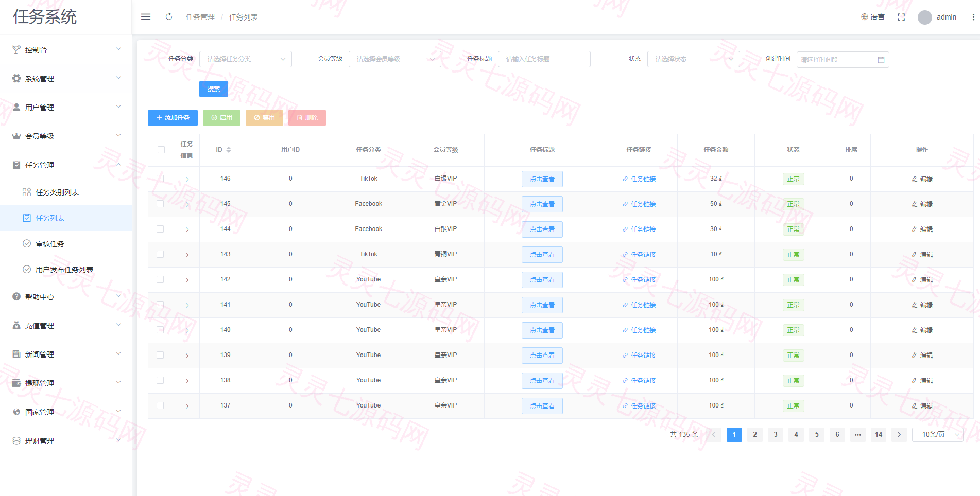Click the blue 搜索 search button
Screen dimensions: 980x496
coord(214,89)
